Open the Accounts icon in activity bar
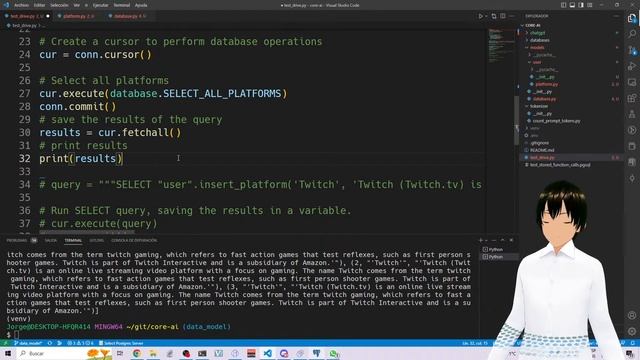The width and height of the screenshot is (640, 360). [x=632, y=315]
